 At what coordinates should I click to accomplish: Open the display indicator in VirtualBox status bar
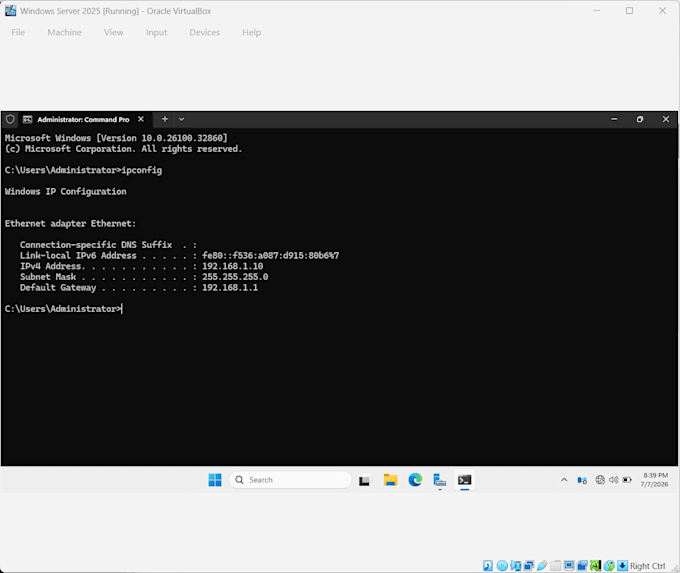pos(569,565)
